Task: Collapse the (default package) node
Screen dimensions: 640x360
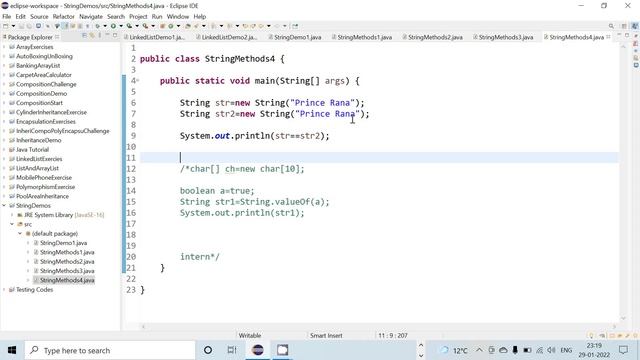Action: click(20, 233)
